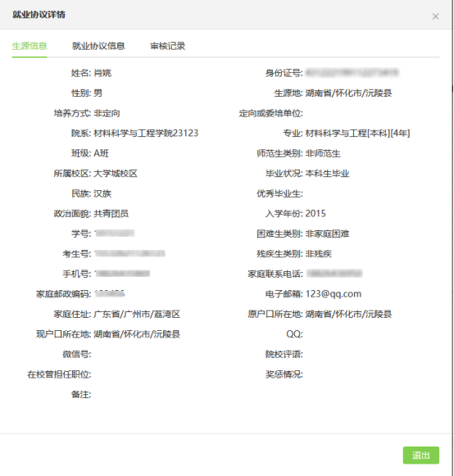The image size is (454, 476).
Task: Click the blurred 手机号 value
Action: (122, 274)
